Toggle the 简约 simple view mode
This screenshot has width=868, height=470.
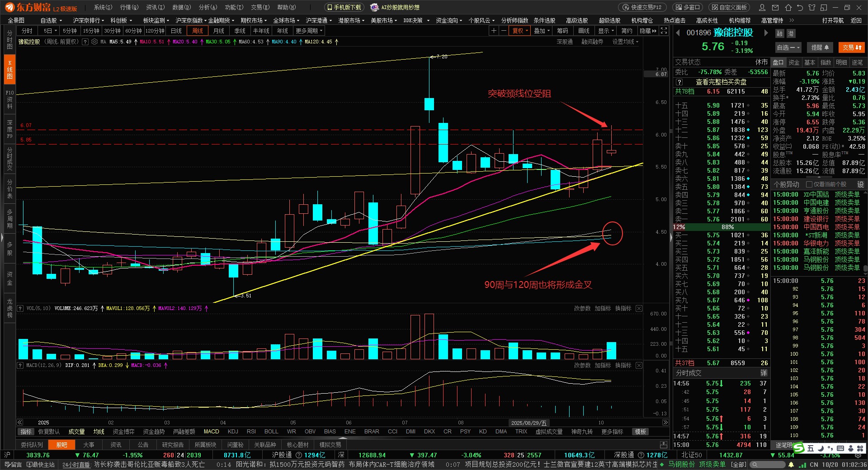(627, 31)
